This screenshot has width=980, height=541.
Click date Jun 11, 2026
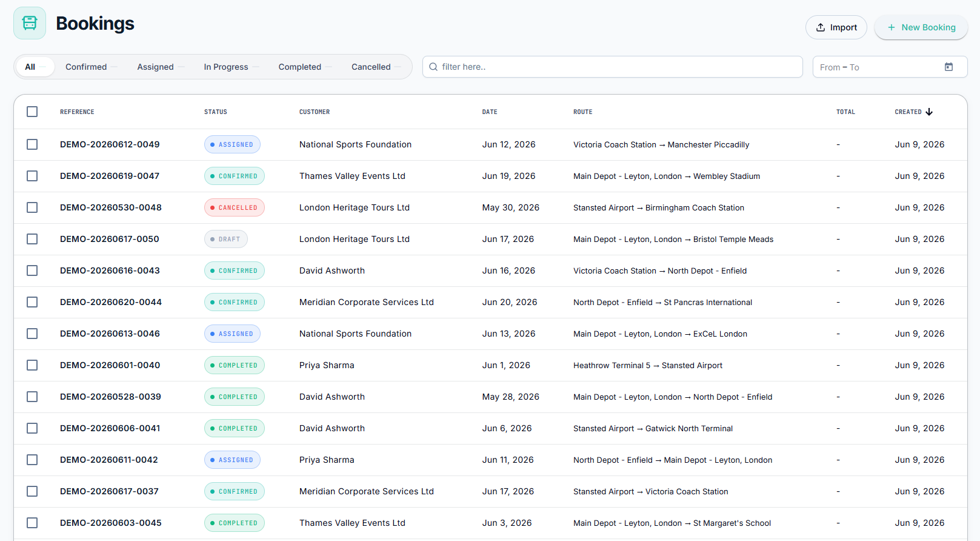508,460
